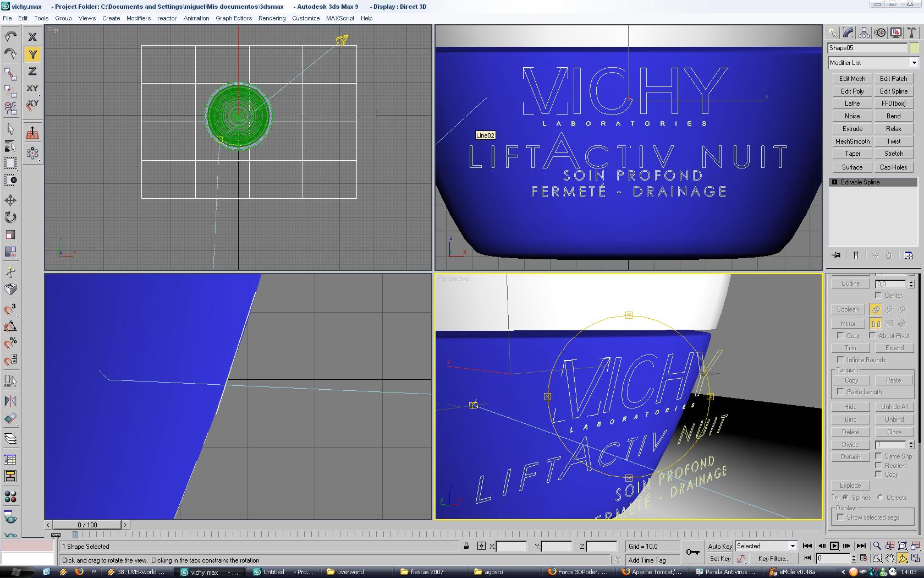Open the Material Editor spheres icon
Screen dimensions: 924x578
10,497
